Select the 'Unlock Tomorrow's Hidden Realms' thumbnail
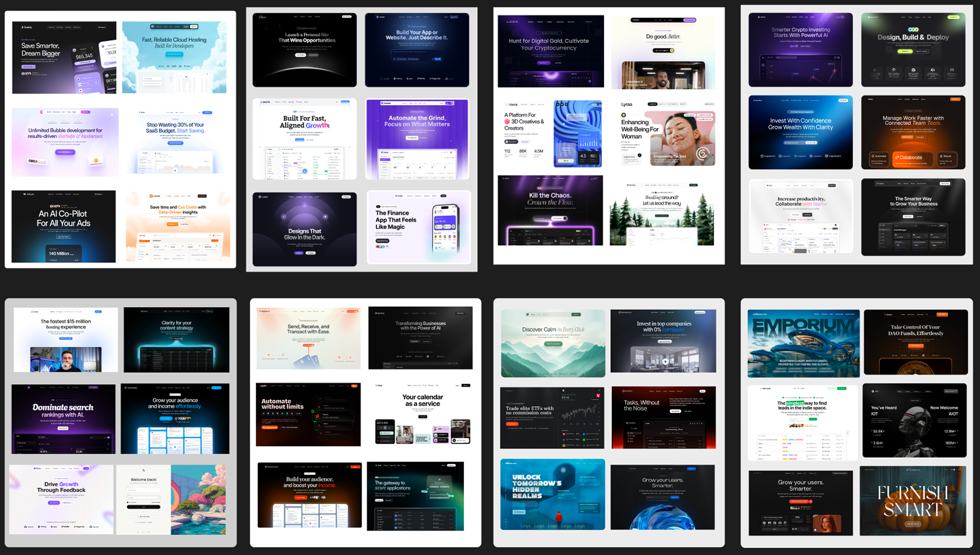This screenshot has width=980, height=555. pyautogui.click(x=552, y=494)
